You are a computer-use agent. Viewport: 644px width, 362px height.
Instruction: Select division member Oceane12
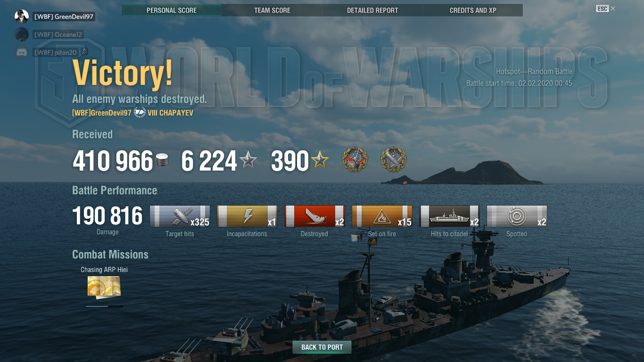pos(58,34)
